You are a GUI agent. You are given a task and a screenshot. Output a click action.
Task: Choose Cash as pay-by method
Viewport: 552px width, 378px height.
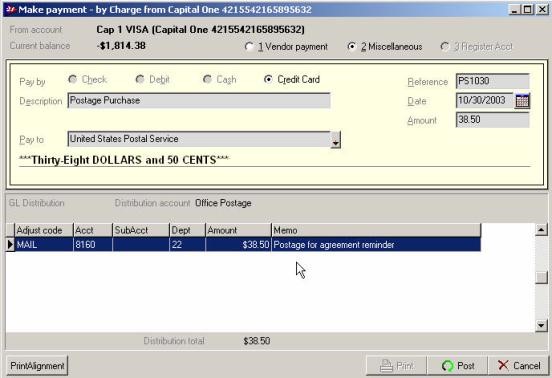(219, 80)
